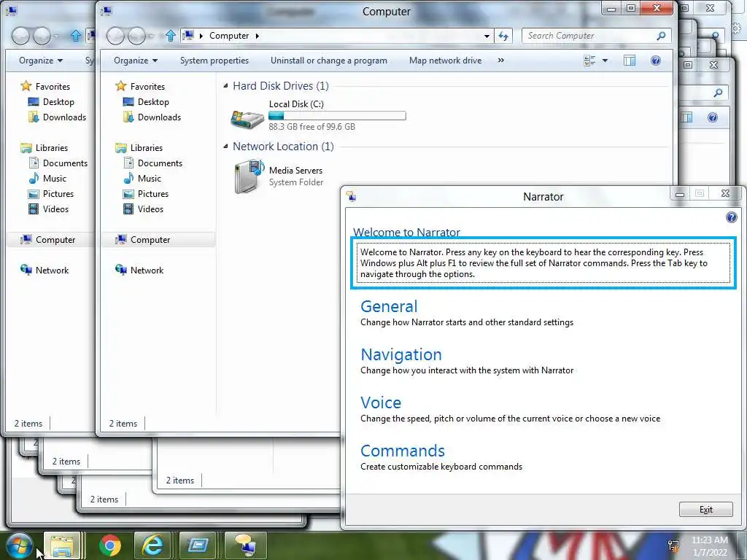Open Navigation settings in Narrator
Screen dimensions: 747x560
tap(401, 354)
